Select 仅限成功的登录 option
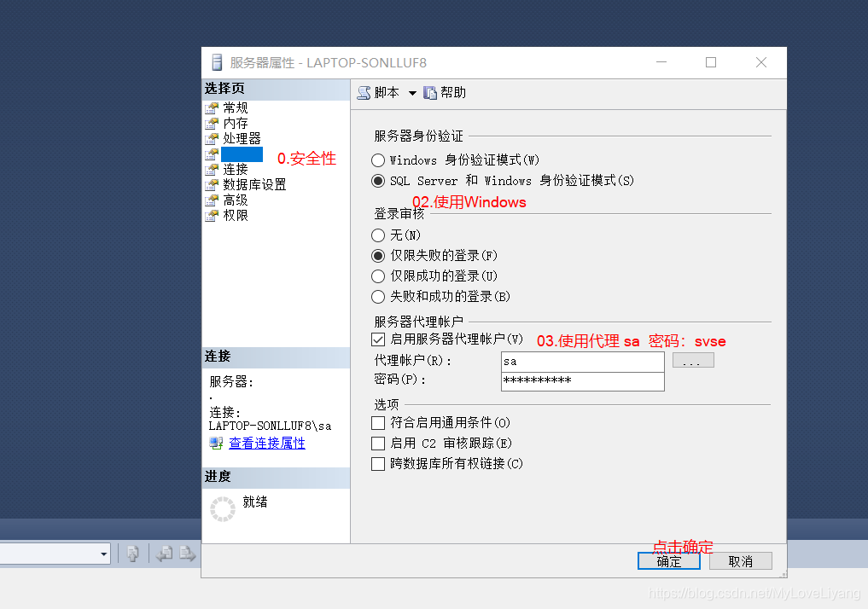The image size is (868, 609). pos(378,276)
